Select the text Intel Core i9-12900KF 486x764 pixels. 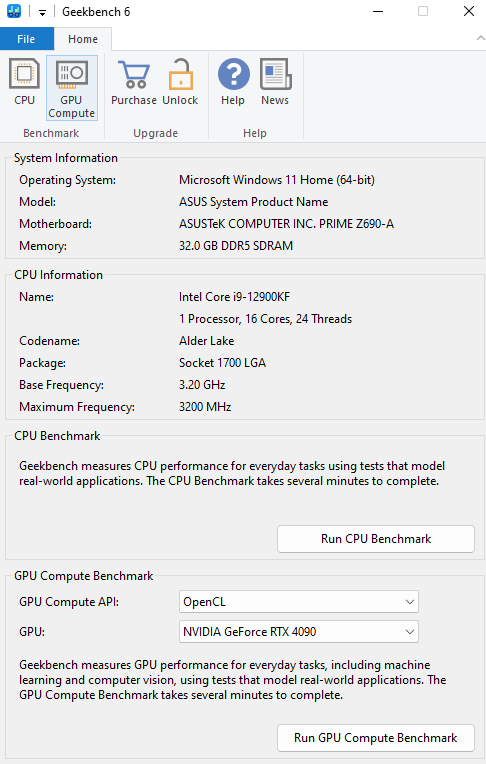click(x=234, y=297)
